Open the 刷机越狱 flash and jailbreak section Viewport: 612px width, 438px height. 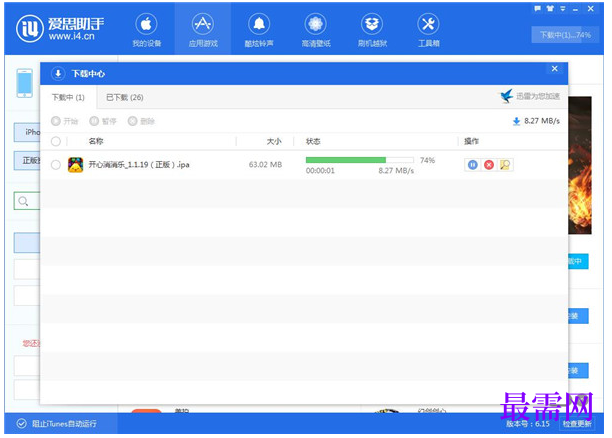(x=372, y=30)
